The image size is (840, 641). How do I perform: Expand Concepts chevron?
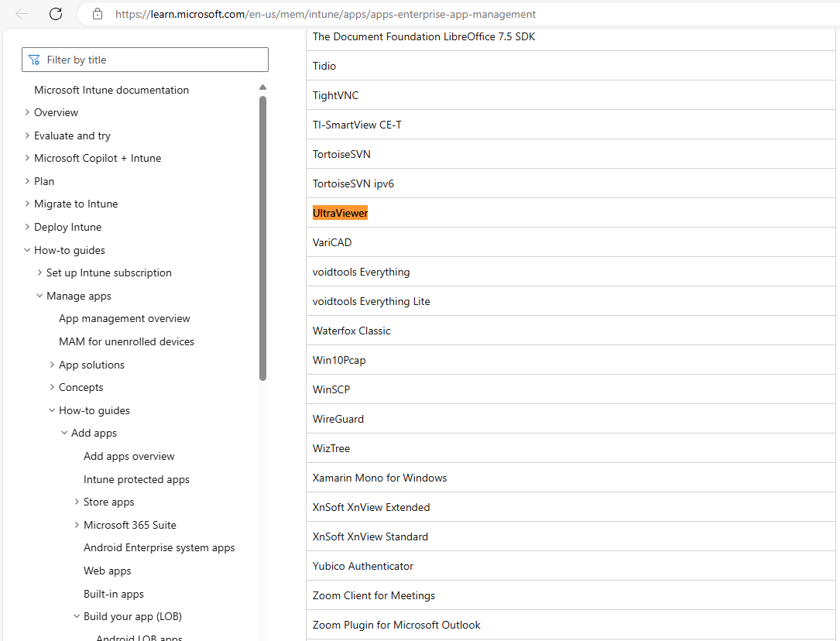coord(51,387)
